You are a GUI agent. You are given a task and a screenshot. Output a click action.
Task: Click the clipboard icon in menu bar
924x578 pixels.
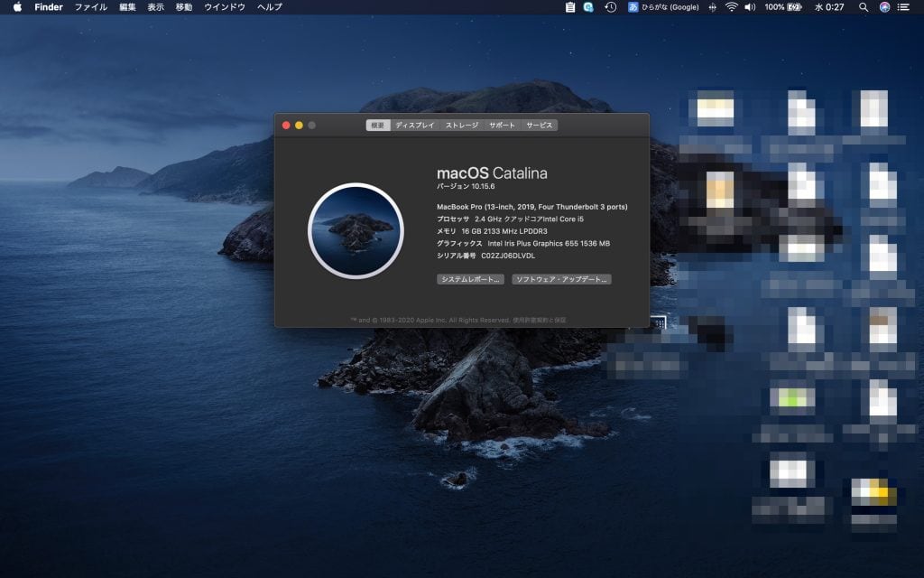(x=570, y=7)
